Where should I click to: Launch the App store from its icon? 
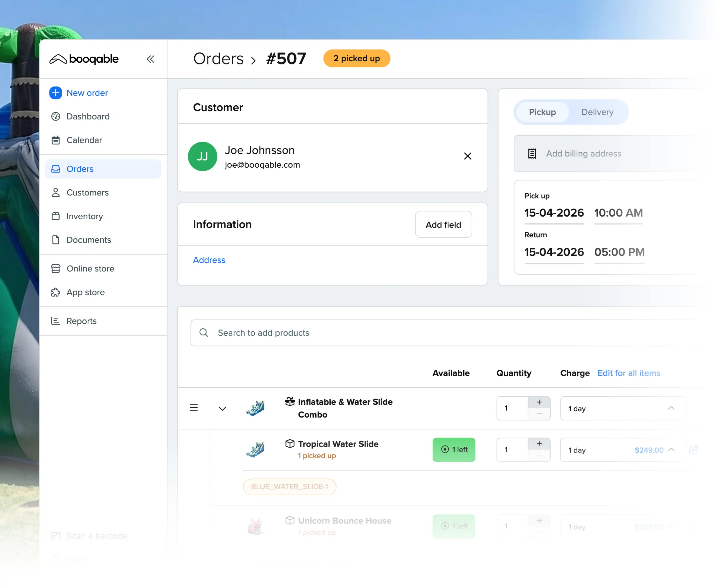pyautogui.click(x=56, y=292)
